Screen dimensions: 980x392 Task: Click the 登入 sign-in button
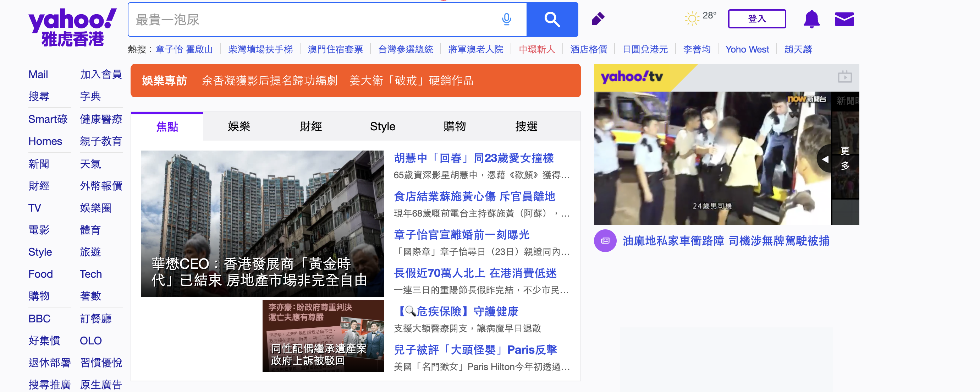[756, 19]
